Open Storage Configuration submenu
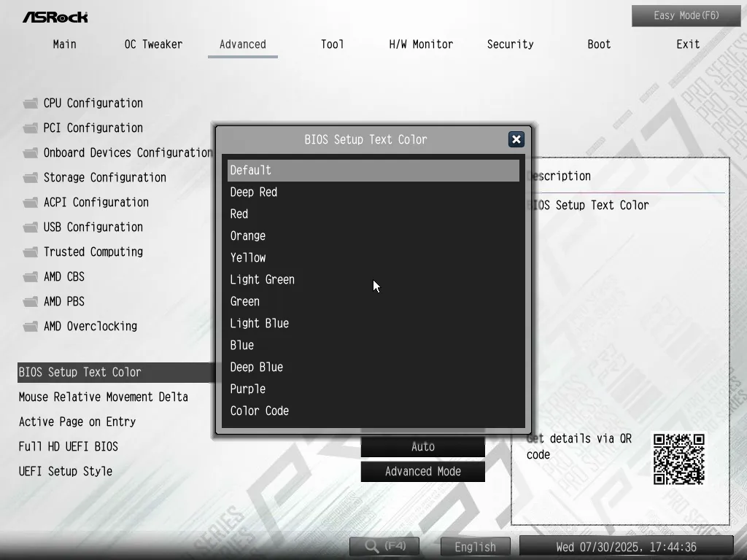Image resolution: width=747 pixels, height=560 pixels. pyautogui.click(x=105, y=178)
